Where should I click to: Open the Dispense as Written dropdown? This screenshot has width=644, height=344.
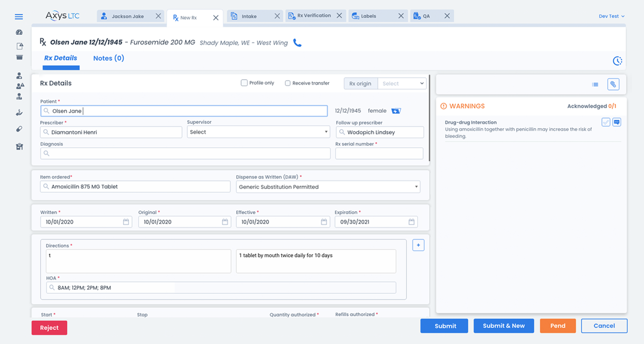pyautogui.click(x=328, y=187)
